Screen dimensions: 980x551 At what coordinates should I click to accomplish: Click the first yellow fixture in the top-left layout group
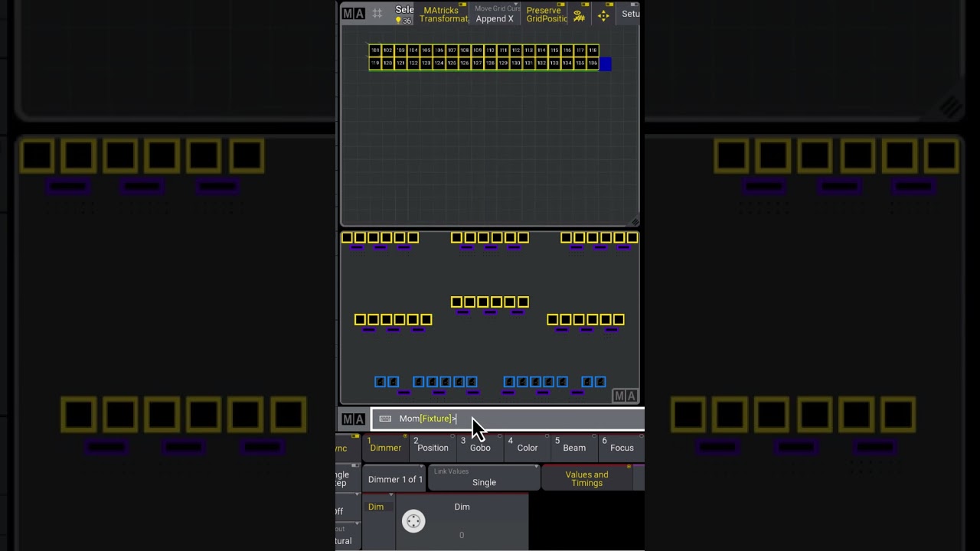(x=347, y=238)
